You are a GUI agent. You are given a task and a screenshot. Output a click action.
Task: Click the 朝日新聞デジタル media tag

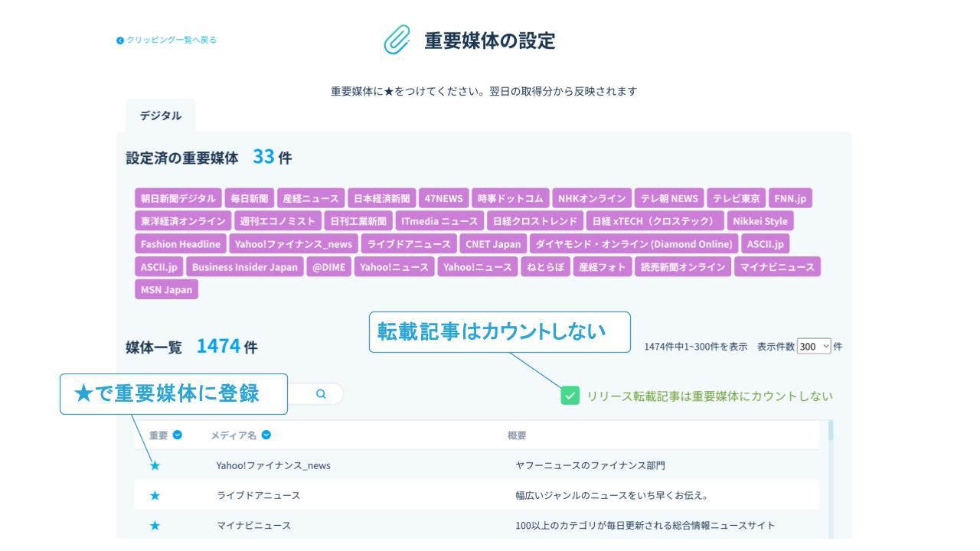178,198
